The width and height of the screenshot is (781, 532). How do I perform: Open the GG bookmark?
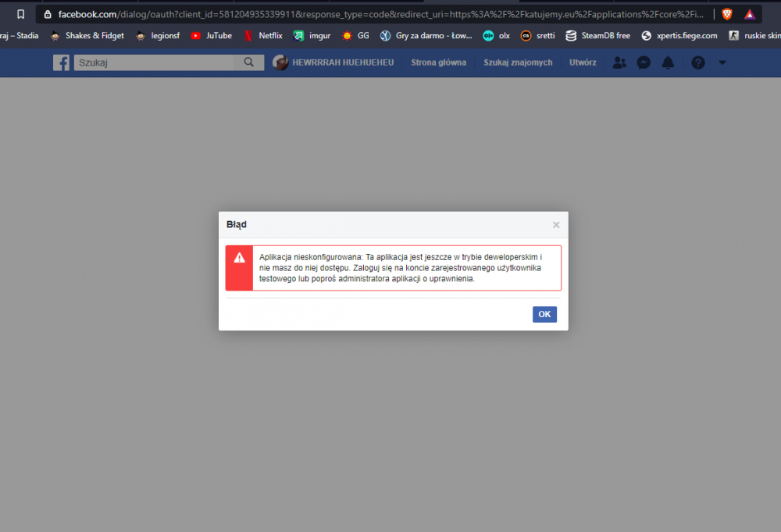click(x=355, y=35)
